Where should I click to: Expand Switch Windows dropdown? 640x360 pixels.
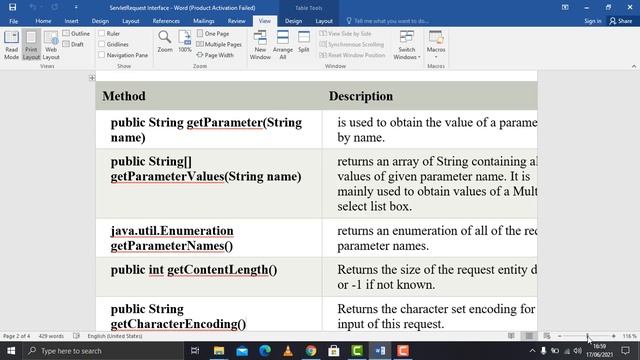pos(407,45)
